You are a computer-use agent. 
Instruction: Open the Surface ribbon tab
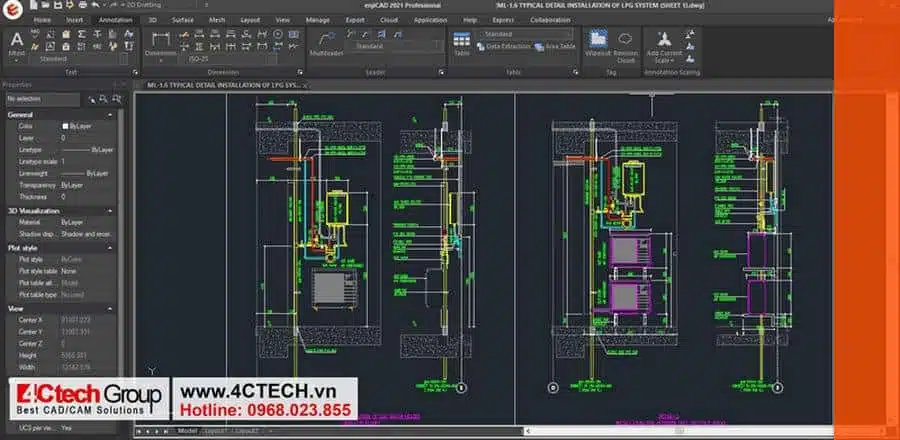click(x=183, y=20)
